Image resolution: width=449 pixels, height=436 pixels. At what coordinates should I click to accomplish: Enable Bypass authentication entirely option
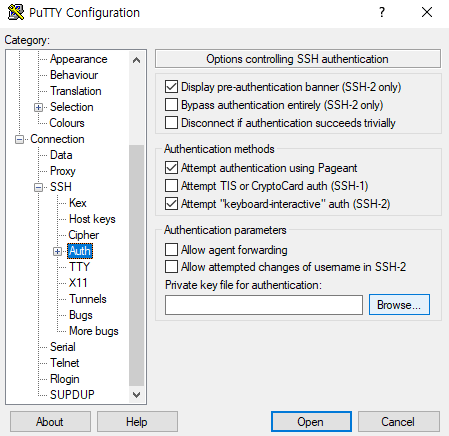(171, 105)
